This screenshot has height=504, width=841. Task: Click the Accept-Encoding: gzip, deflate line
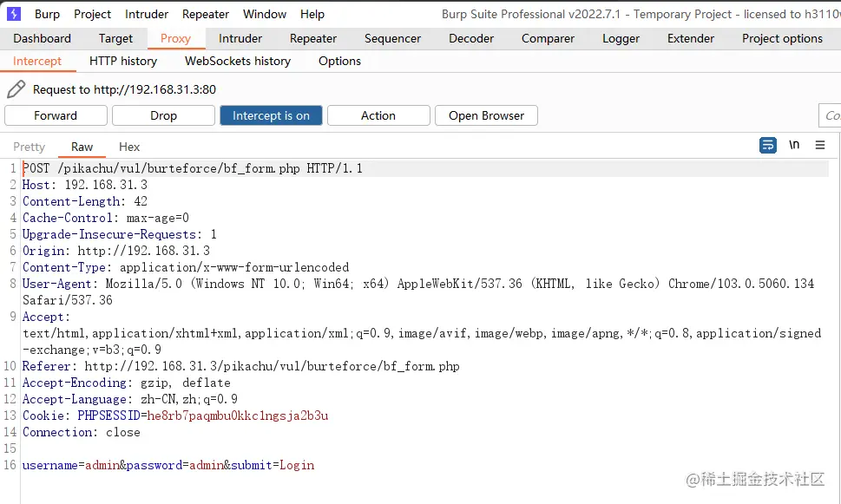pyautogui.click(x=127, y=383)
